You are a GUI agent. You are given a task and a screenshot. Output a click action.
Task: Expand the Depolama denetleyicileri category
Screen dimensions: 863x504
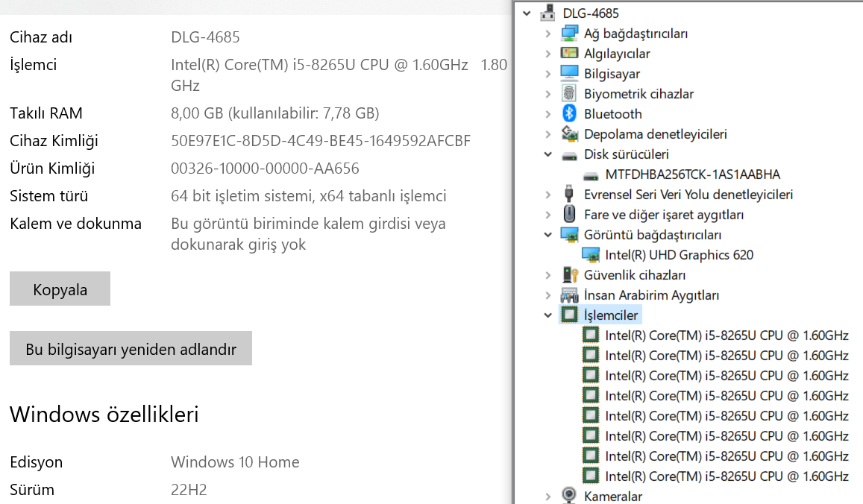[549, 134]
